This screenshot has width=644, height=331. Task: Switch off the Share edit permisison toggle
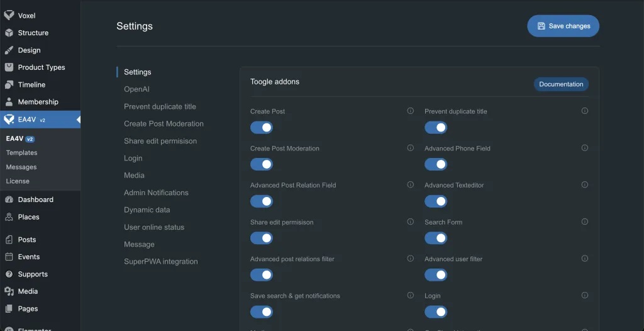click(262, 238)
